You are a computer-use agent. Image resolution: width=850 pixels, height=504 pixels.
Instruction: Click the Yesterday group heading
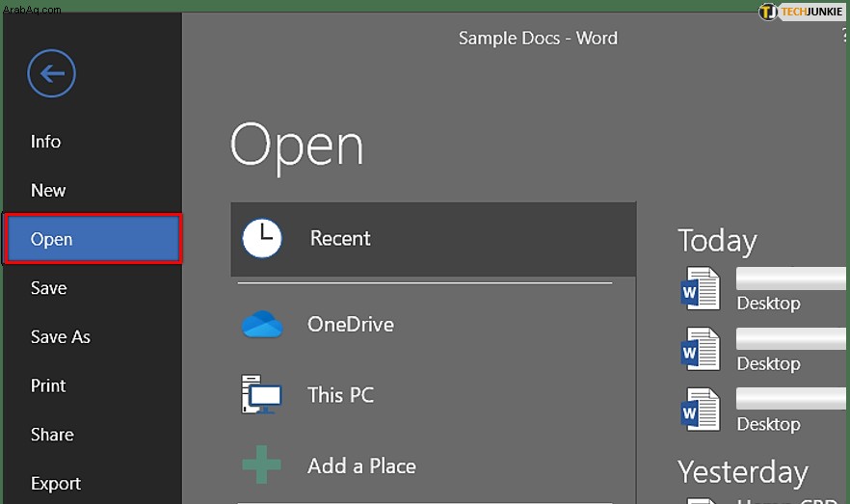click(743, 472)
